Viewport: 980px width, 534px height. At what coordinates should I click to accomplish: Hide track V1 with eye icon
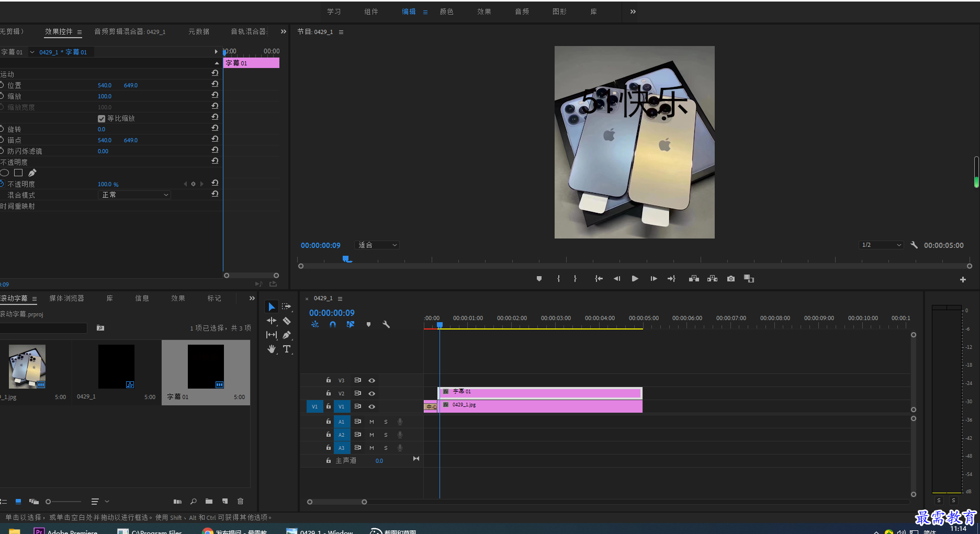372,406
